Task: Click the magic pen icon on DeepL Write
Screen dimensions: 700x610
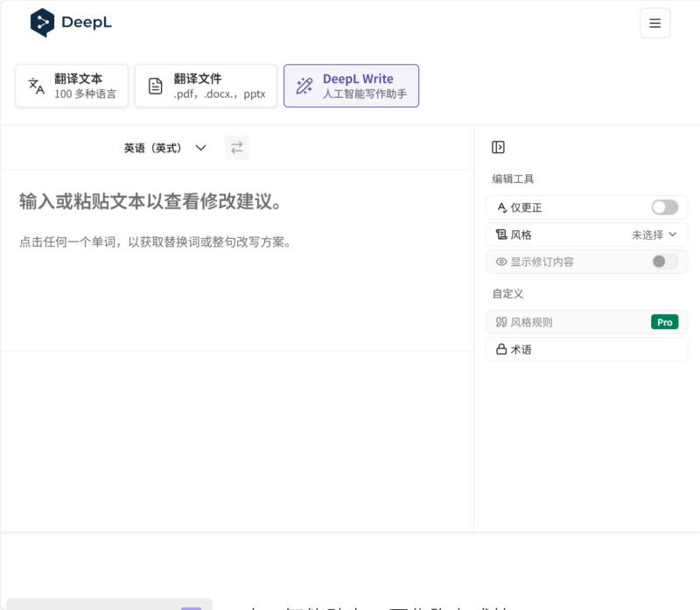Action: tap(304, 85)
